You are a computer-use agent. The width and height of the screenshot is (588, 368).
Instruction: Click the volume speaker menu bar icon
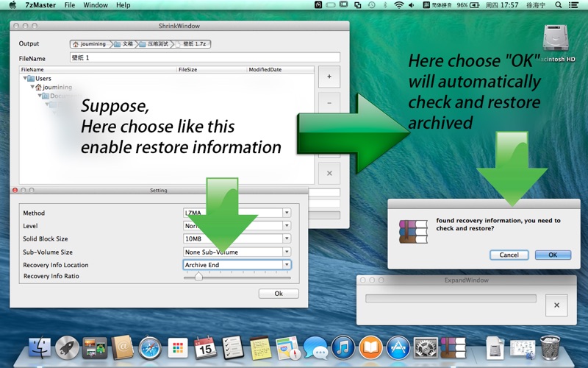click(x=412, y=5)
